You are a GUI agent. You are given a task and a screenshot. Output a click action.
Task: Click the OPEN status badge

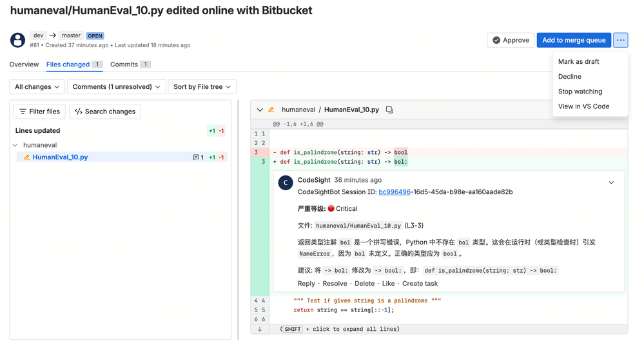[95, 35]
